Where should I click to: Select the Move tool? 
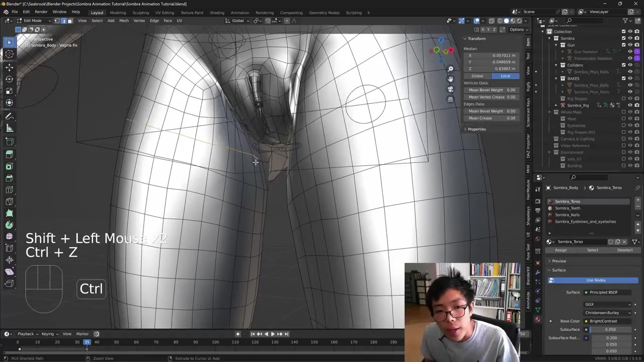[9, 67]
